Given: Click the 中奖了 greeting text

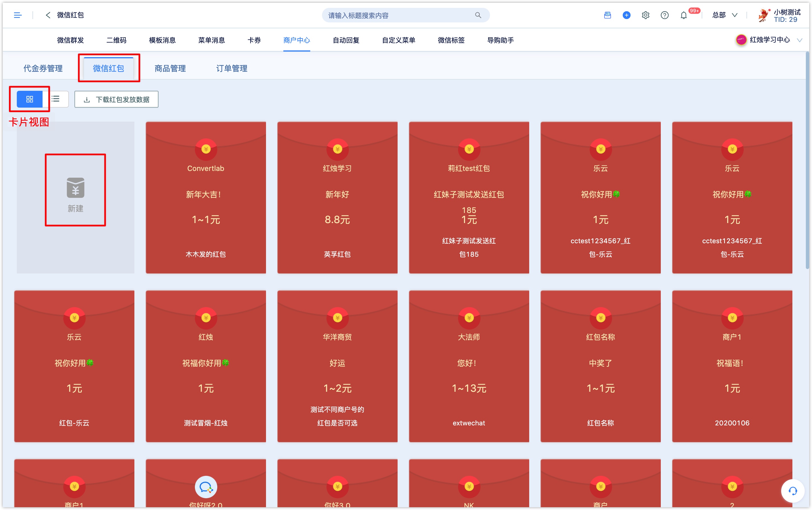Looking at the screenshot, I should pyautogui.click(x=600, y=363).
